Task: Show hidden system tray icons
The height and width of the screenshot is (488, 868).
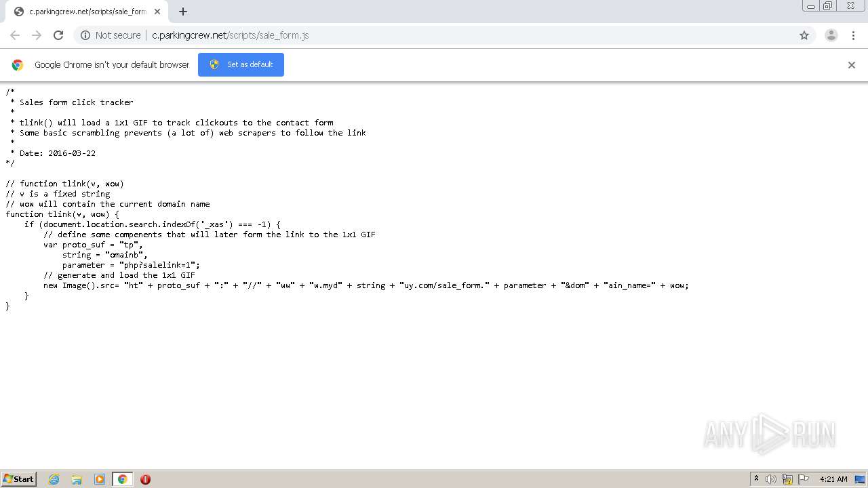Action: 756,479
